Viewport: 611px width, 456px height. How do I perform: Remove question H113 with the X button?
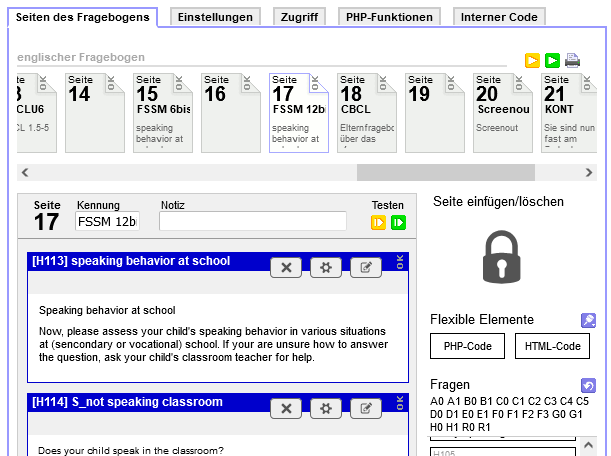tap(286, 268)
